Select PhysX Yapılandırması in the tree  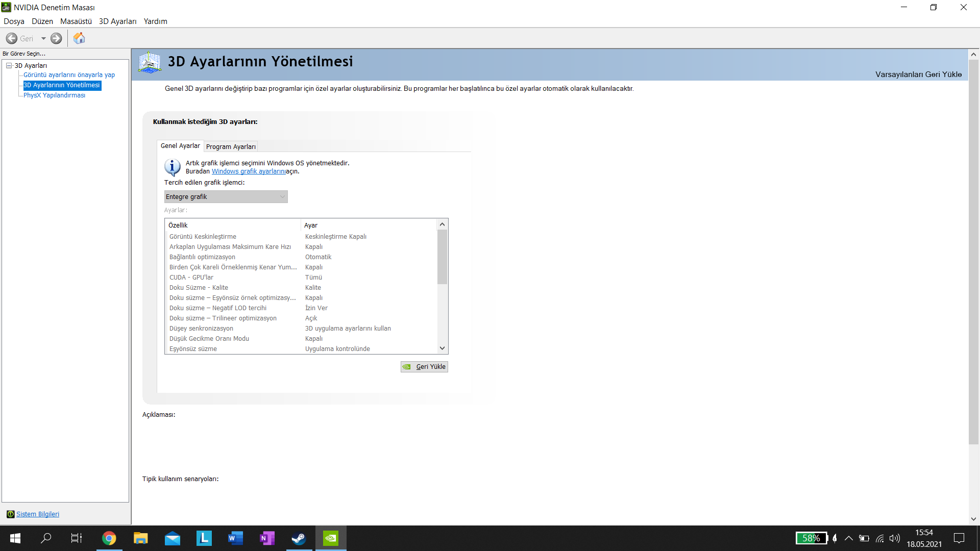54,95
